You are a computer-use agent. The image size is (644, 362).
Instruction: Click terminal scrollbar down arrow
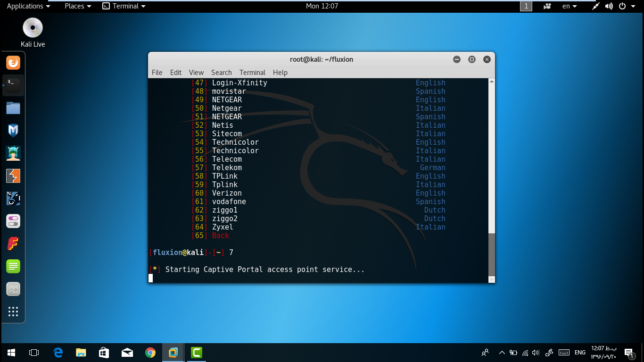pyautogui.click(x=492, y=280)
